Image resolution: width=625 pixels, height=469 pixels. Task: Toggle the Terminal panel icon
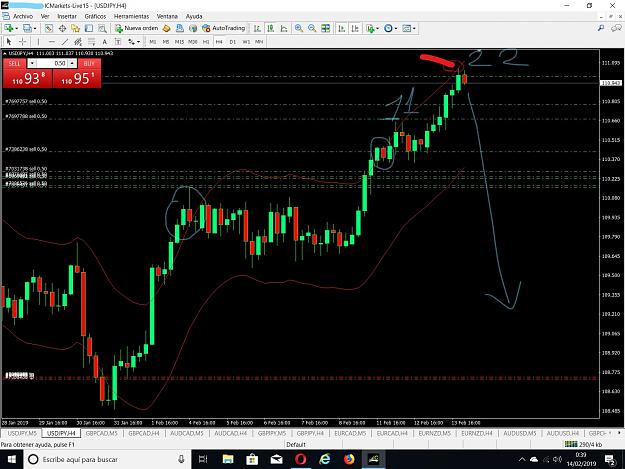pyautogui.click(x=89, y=28)
